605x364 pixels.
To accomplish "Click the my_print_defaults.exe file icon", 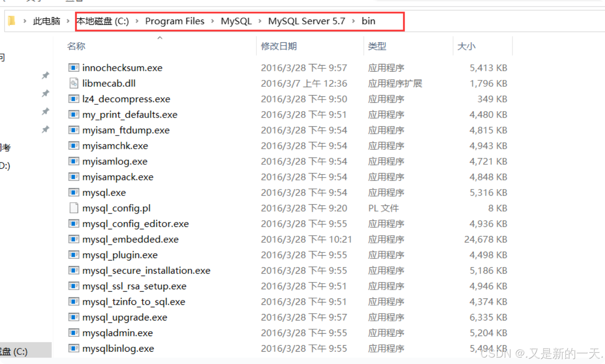I will pyautogui.click(x=74, y=114).
